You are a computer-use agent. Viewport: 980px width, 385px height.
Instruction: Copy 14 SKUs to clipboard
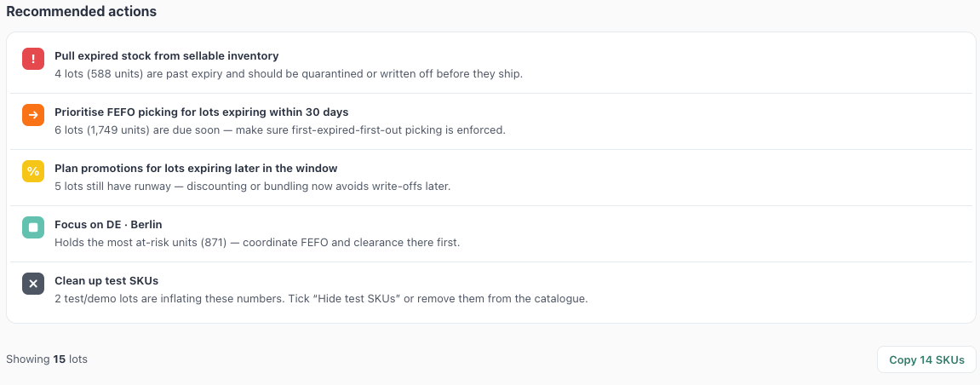926,360
